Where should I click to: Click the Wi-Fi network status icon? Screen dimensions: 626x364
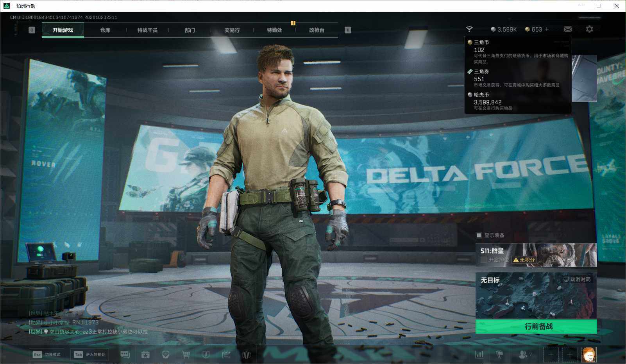coord(469,29)
